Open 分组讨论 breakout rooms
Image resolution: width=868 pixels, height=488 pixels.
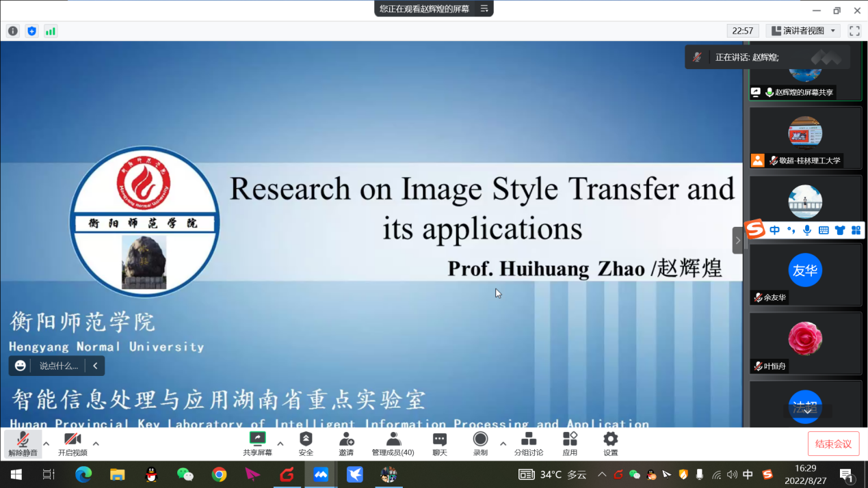click(x=529, y=444)
